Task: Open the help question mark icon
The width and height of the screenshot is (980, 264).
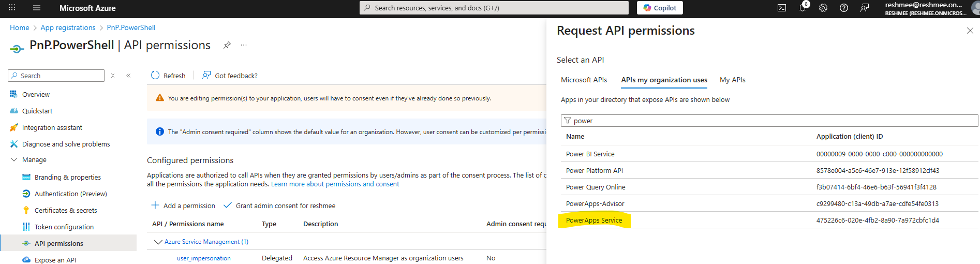Action: (844, 8)
